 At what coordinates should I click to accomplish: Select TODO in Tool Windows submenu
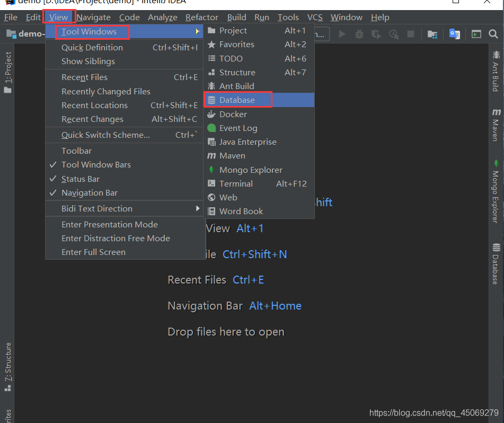pyautogui.click(x=259, y=58)
